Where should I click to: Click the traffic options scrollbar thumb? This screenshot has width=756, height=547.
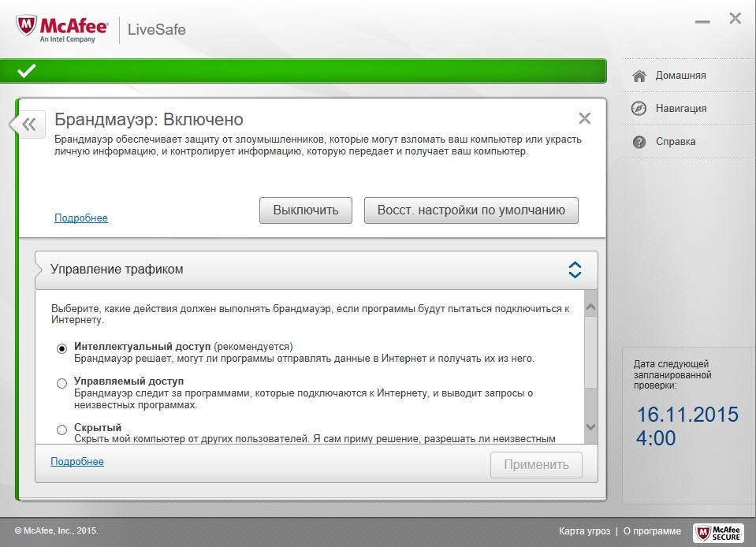(590, 352)
